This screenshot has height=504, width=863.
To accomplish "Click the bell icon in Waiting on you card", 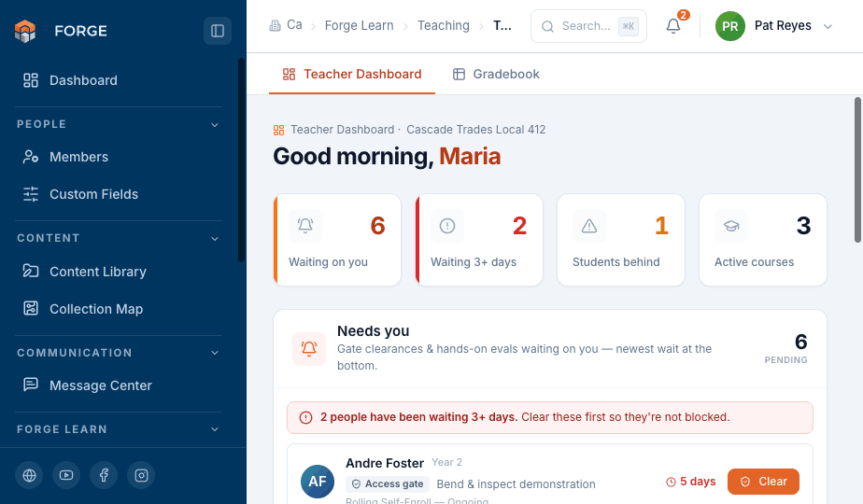I will tap(305, 226).
